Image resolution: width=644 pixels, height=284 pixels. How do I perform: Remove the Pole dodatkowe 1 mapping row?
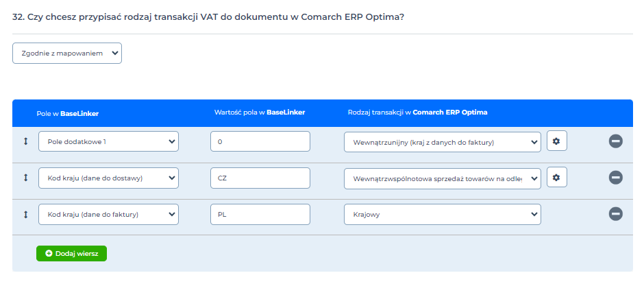[615, 141]
